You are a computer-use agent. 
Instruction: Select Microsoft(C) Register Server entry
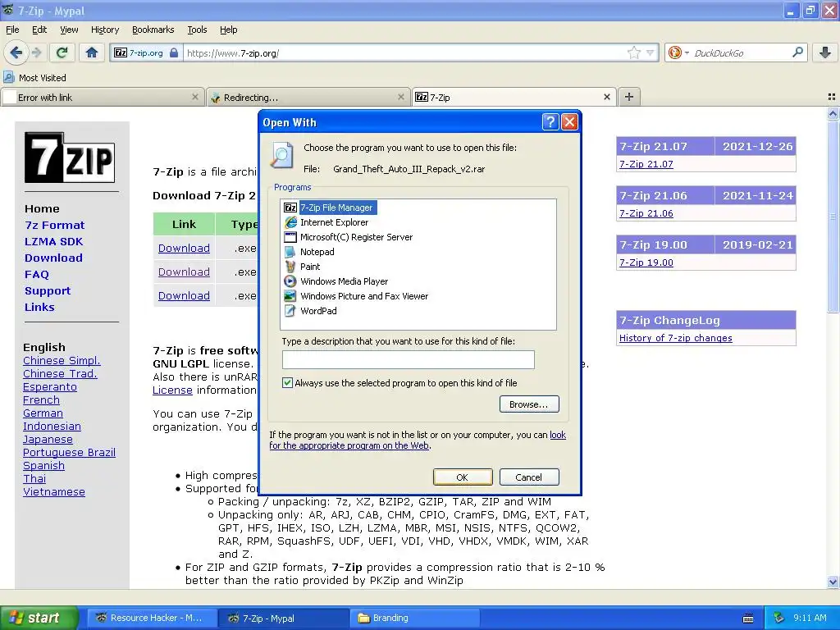pos(348,237)
